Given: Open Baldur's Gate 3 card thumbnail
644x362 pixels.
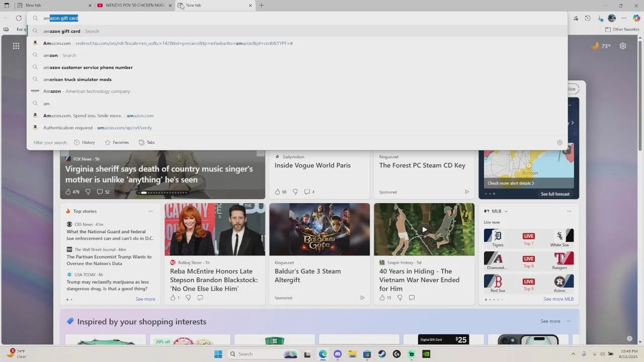Looking at the screenshot, I should tap(319, 229).
